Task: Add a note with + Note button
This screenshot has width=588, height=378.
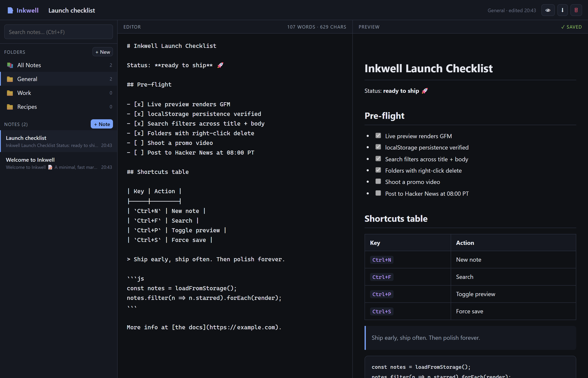Action: pos(102,124)
